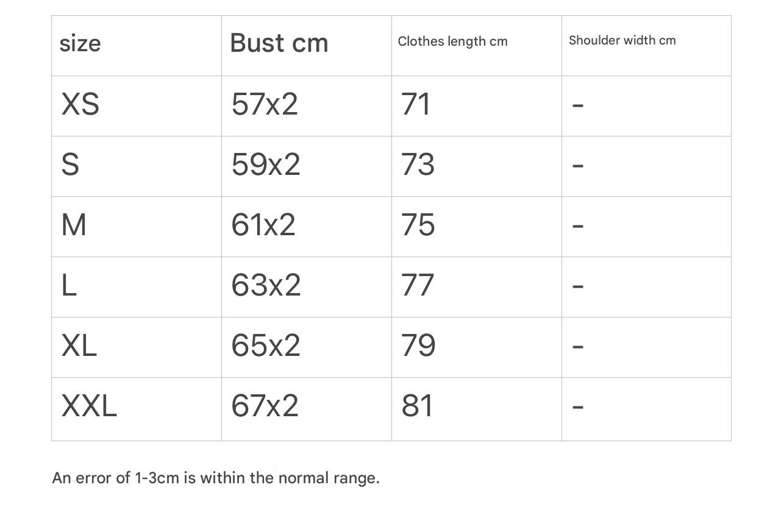Select the "Shoulder width cm" header
Image resolution: width=781 pixels, height=532 pixels.
click(x=622, y=41)
